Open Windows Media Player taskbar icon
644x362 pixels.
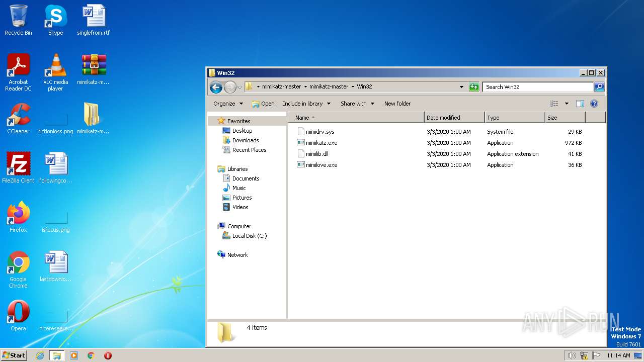(74, 355)
